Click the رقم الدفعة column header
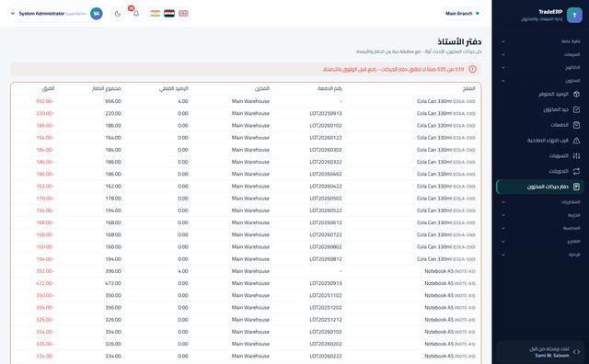The image size is (589, 364). 329,88
